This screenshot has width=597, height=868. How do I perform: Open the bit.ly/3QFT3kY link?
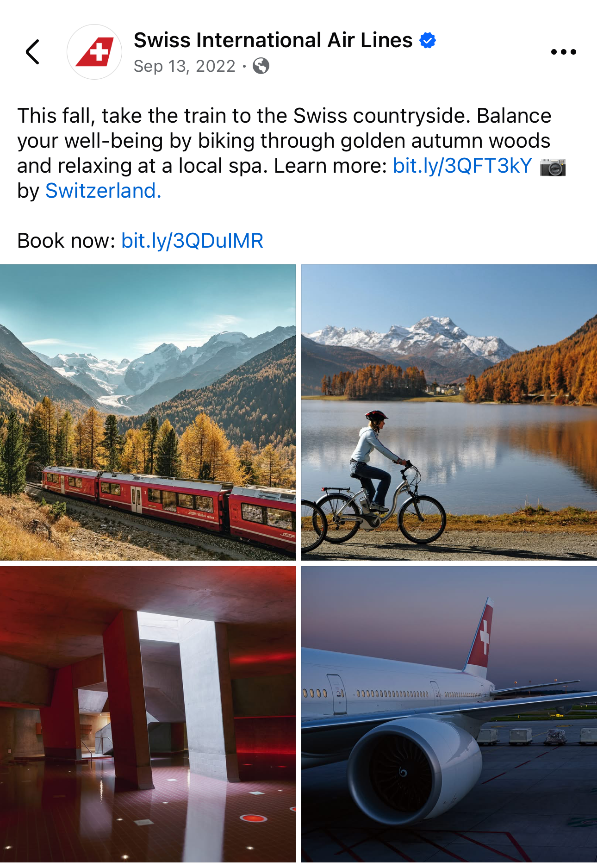tap(462, 166)
